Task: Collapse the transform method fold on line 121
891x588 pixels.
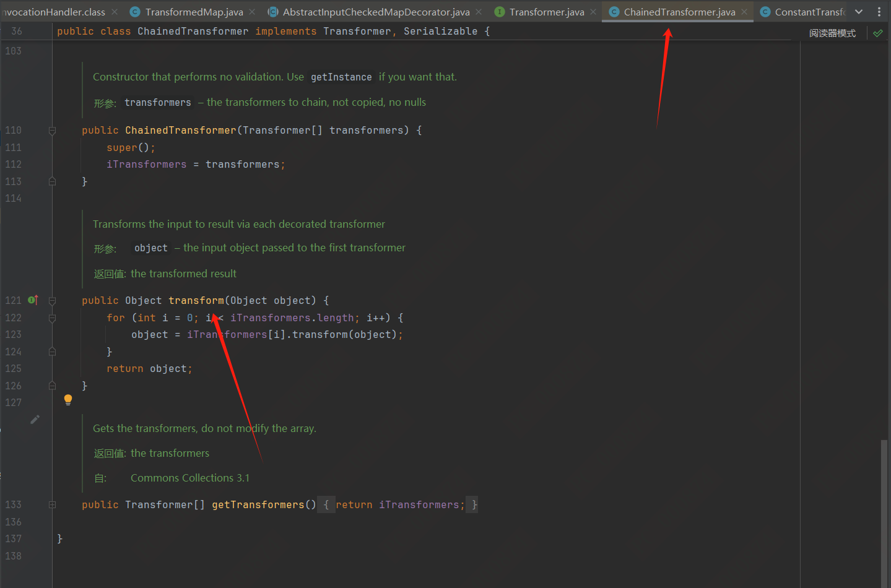Action: pos(52,301)
